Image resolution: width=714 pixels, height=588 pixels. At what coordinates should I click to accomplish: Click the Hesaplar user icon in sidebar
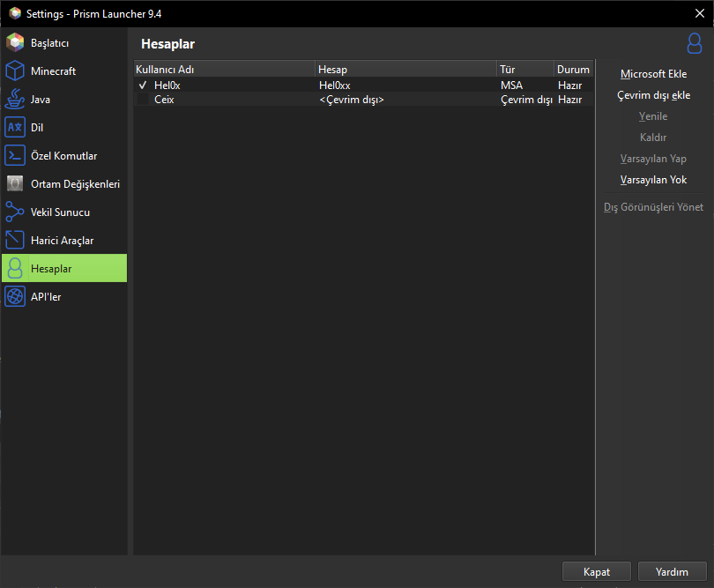point(15,268)
